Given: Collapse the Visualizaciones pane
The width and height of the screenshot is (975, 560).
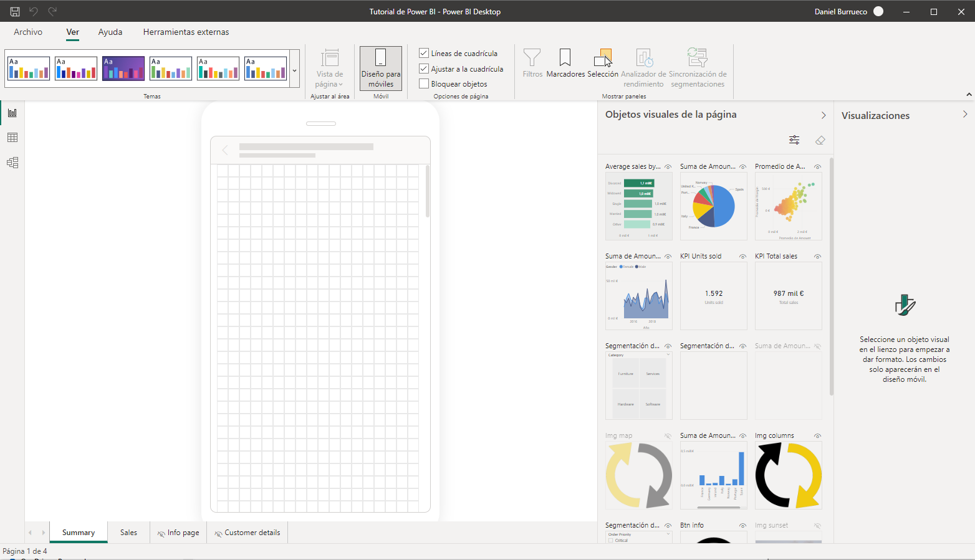Looking at the screenshot, I should click(964, 115).
